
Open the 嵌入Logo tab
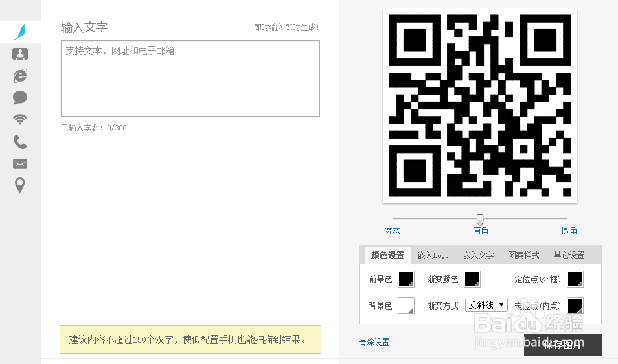(x=433, y=255)
